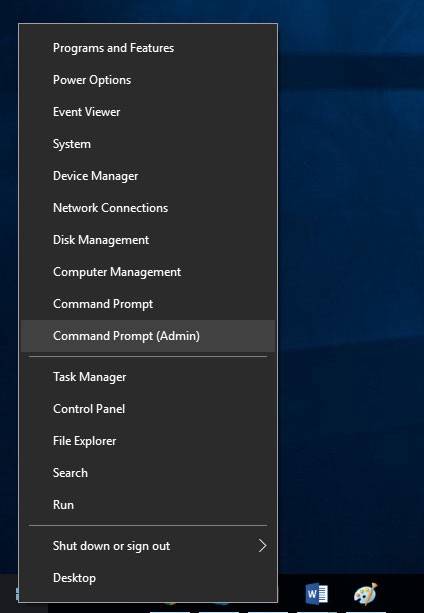Launch Event Viewer
424x613 pixels.
148,112
